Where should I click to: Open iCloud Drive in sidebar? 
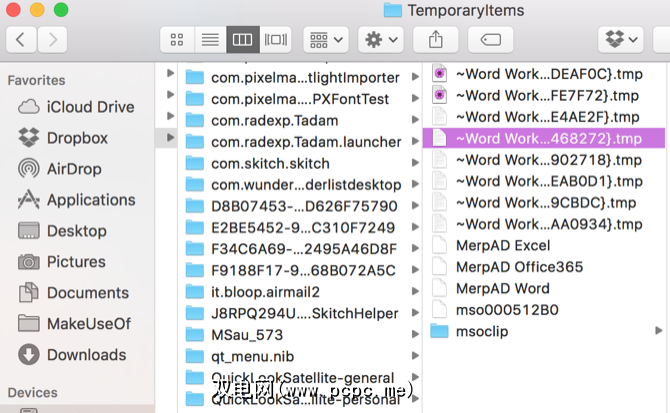[76, 107]
